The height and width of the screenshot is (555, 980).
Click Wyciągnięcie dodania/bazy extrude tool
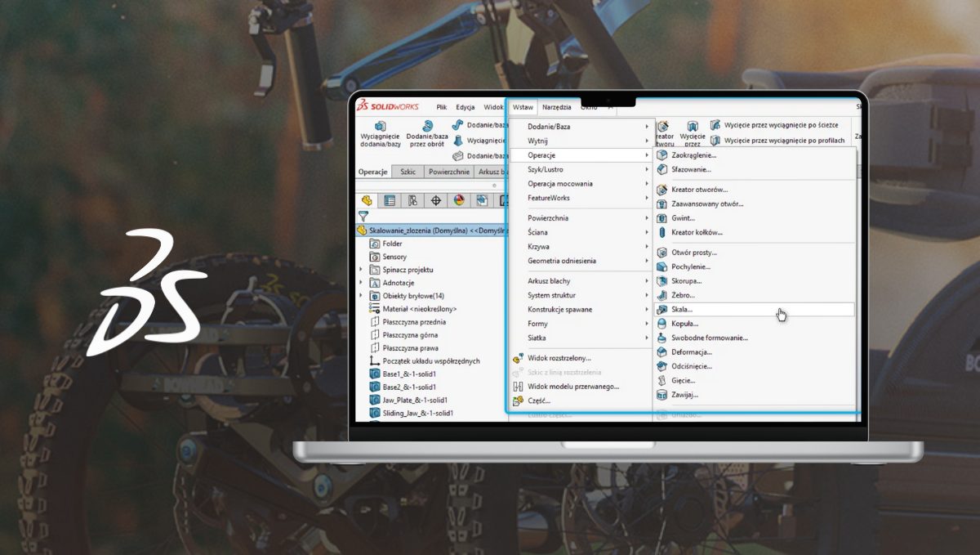(380, 135)
